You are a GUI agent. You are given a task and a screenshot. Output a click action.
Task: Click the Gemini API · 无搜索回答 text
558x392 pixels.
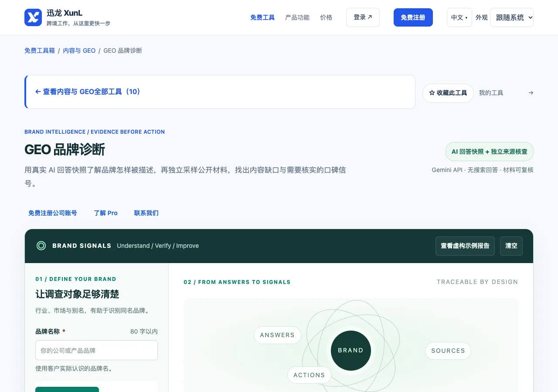(x=465, y=170)
